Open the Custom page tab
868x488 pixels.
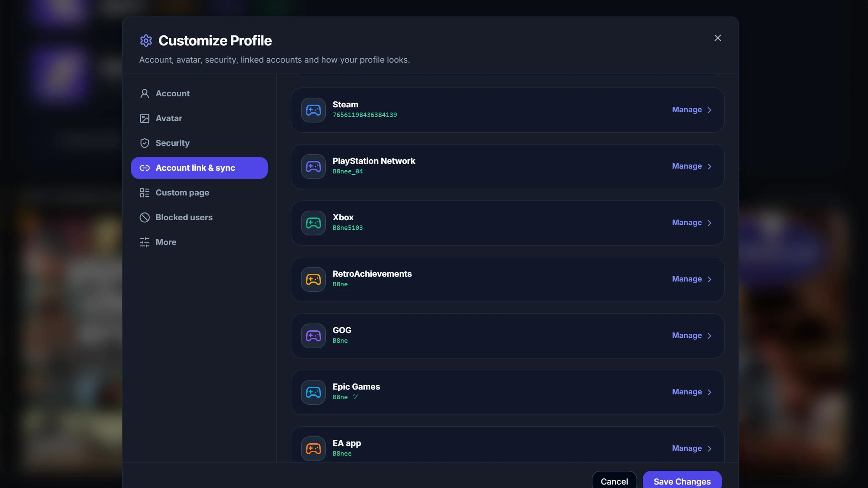click(x=199, y=193)
